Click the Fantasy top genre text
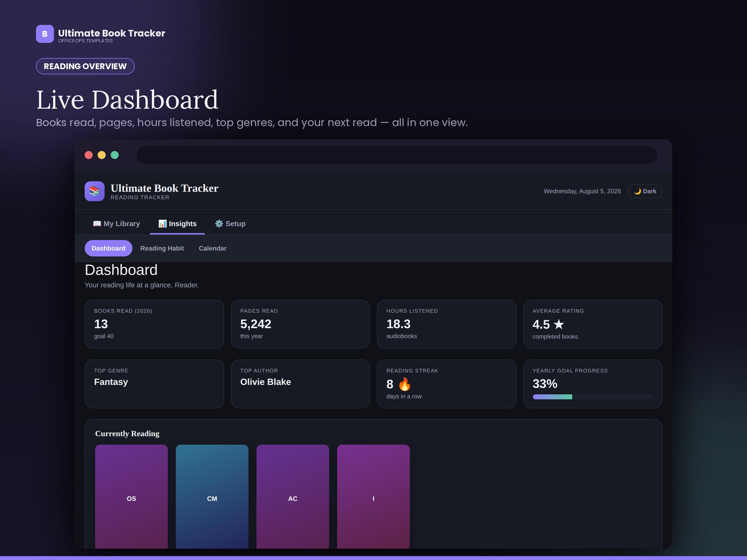The height and width of the screenshot is (560, 747). pyautogui.click(x=111, y=382)
